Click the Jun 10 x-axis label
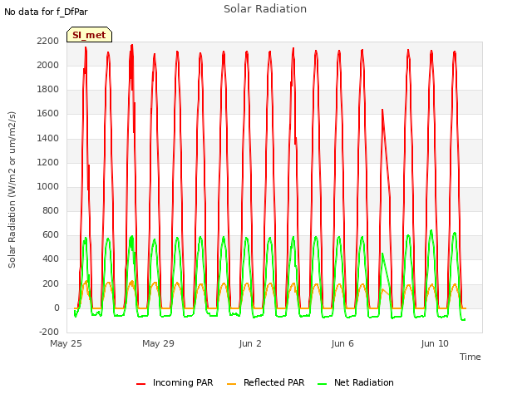 pyautogui.click(x=435, y=343)
